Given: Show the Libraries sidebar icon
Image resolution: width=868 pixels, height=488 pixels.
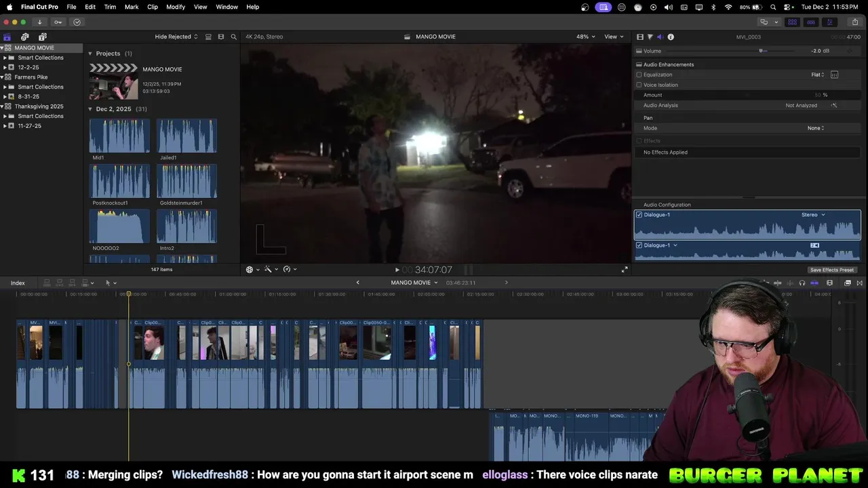Looking at the screenshot, I should tap(7, 37).
